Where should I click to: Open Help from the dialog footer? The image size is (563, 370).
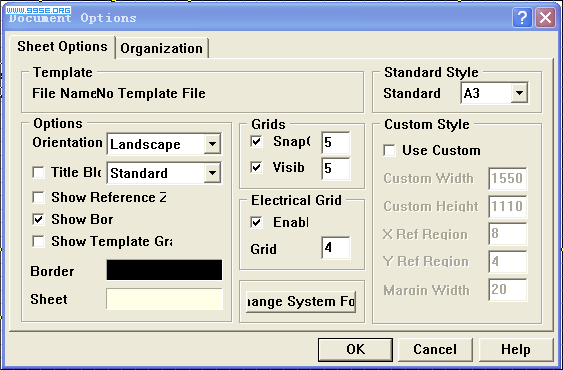click(516, 350)
